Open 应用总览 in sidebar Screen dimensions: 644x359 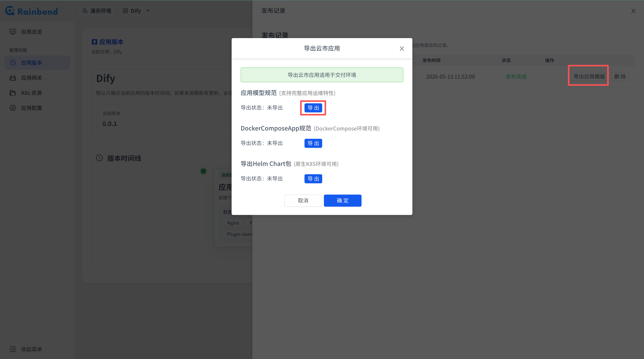pos(37,32)
